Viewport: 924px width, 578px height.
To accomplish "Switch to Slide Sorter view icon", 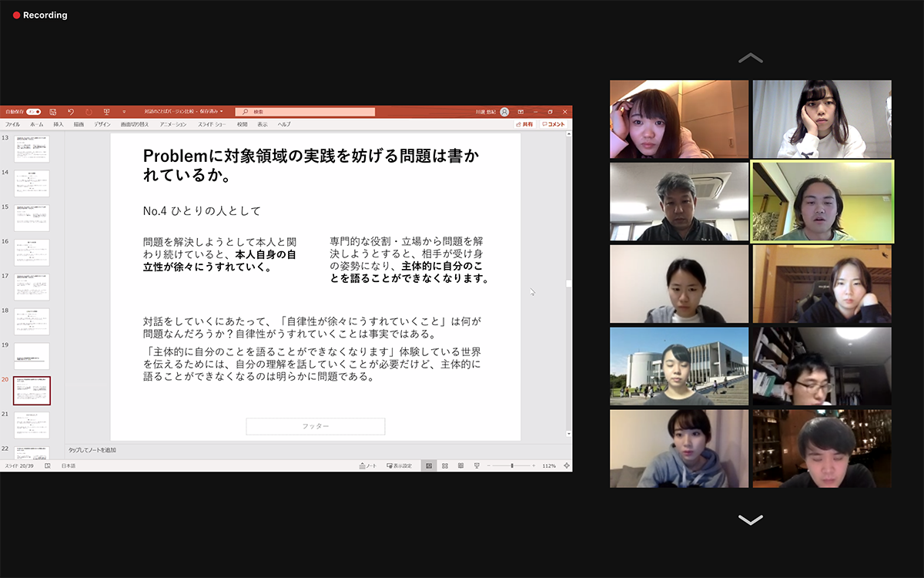I will (445, 465).
